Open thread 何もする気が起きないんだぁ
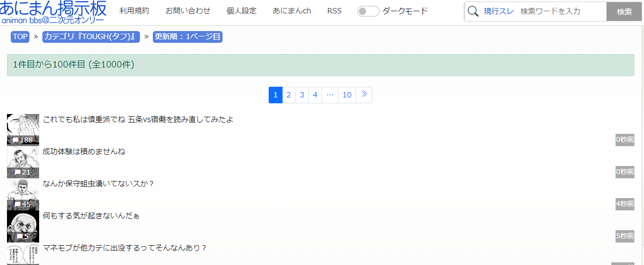 91,216
